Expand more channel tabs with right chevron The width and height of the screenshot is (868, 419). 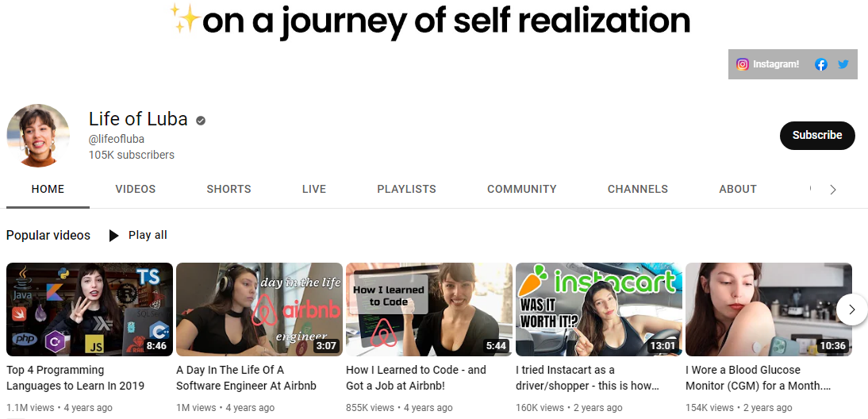coord(833,190)
